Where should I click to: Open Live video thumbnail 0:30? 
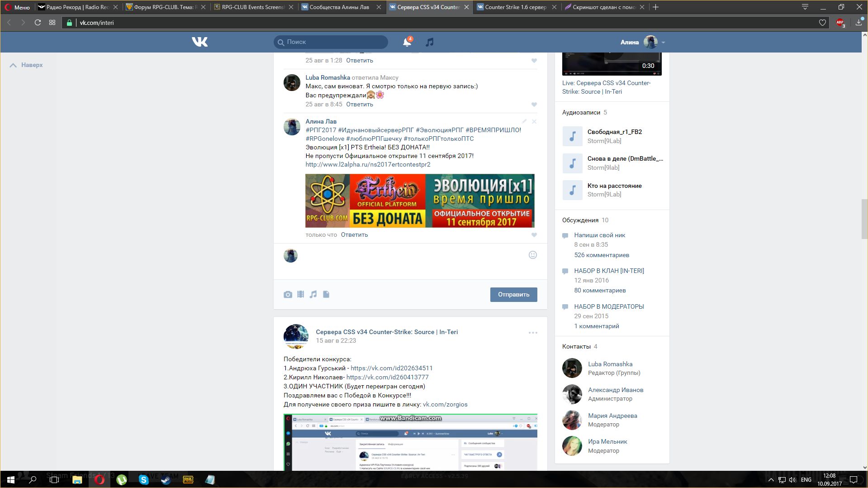[x=612, y=64]
